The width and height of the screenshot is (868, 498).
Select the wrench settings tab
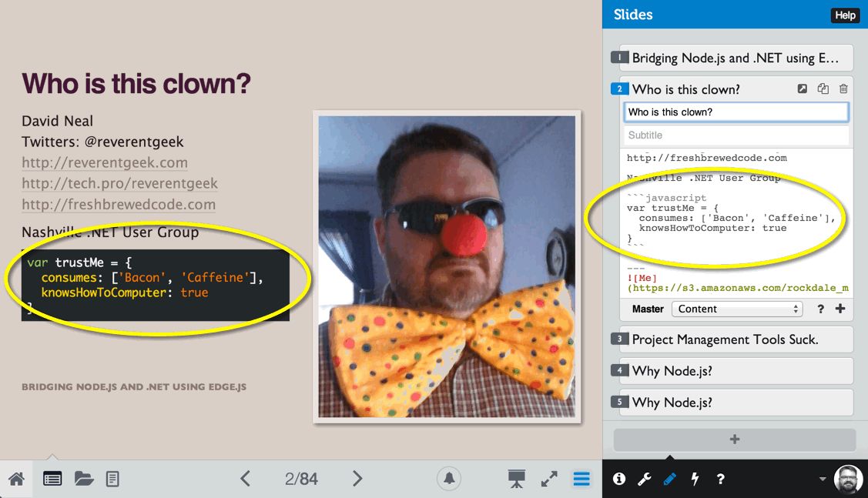tap(644, 479)
